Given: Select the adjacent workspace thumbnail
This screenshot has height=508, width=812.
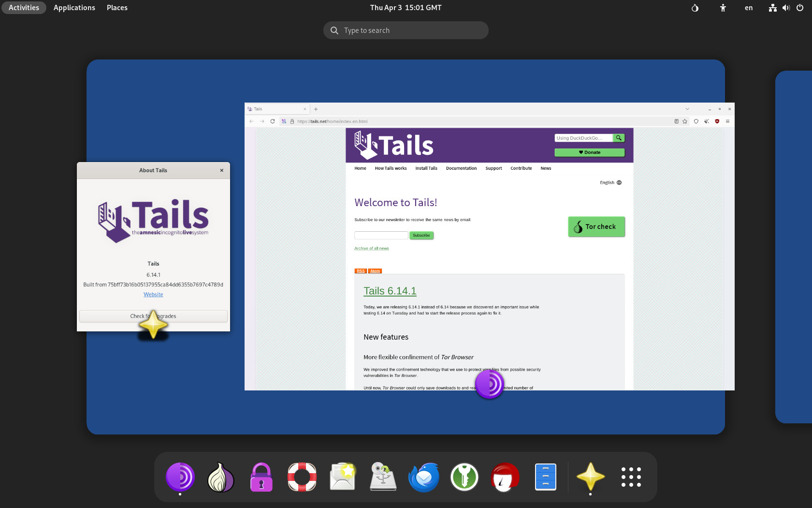Looking at the screenshot, I should [794, 247].
